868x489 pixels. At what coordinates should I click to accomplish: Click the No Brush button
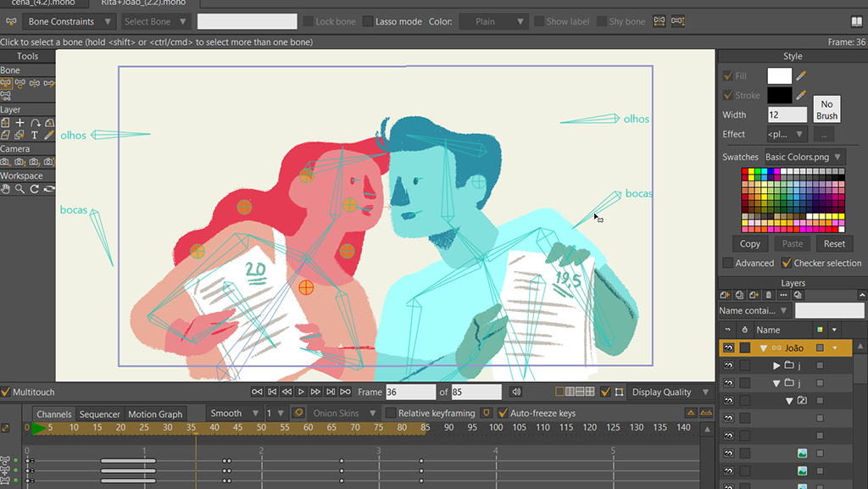pos(826,109)
